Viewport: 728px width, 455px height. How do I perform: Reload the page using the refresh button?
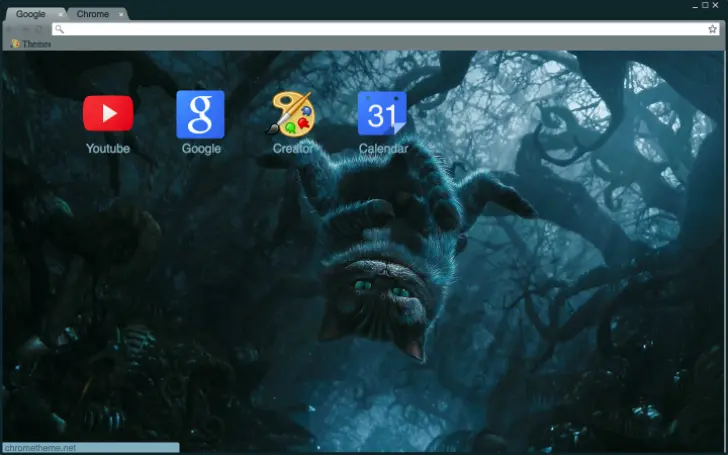click(40, 29)
